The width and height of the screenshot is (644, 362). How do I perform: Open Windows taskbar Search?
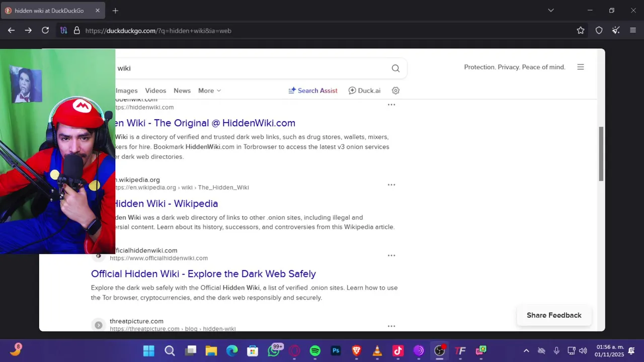(x=170, y=350)
